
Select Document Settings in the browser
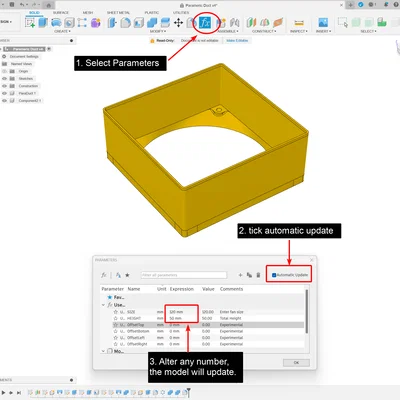[x=24, y=57]
